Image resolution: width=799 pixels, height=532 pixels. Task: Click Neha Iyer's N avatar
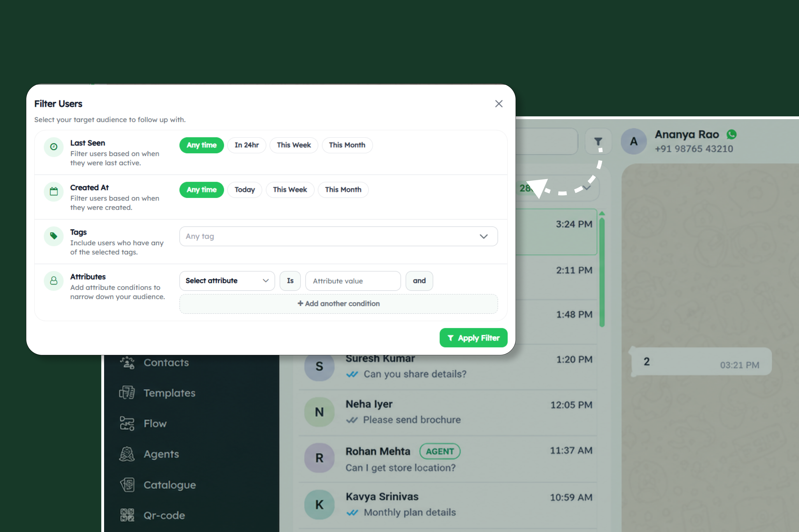tap(319, 412)
